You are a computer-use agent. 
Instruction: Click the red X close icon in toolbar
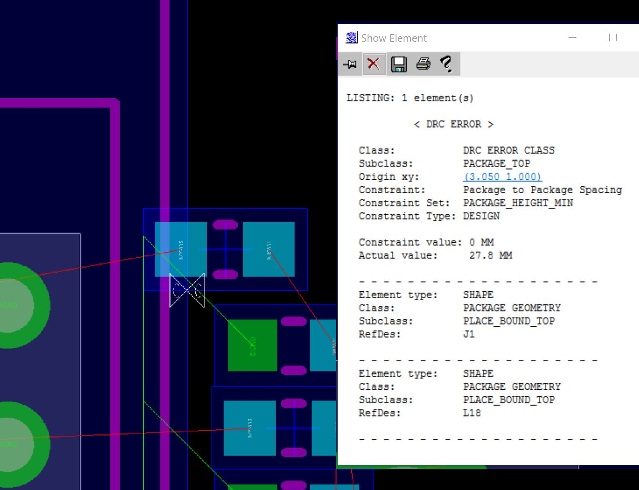pyautogui.click(x=373, y=64)
